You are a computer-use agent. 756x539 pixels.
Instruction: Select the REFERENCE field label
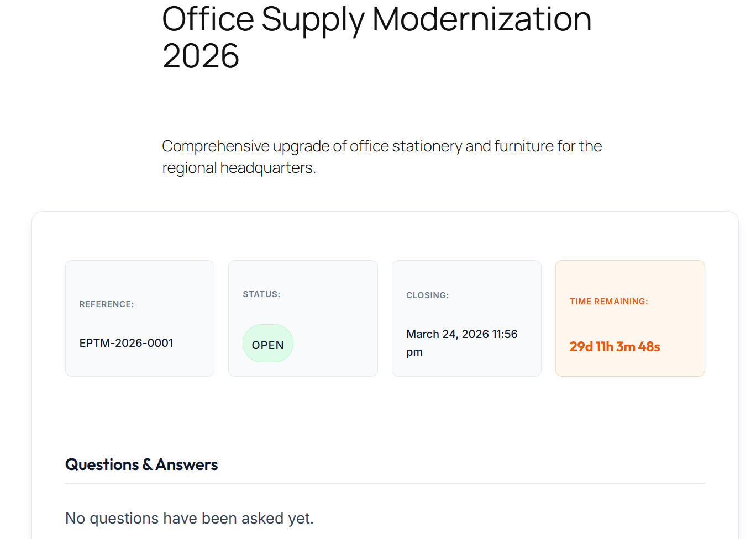pos(107,304)
